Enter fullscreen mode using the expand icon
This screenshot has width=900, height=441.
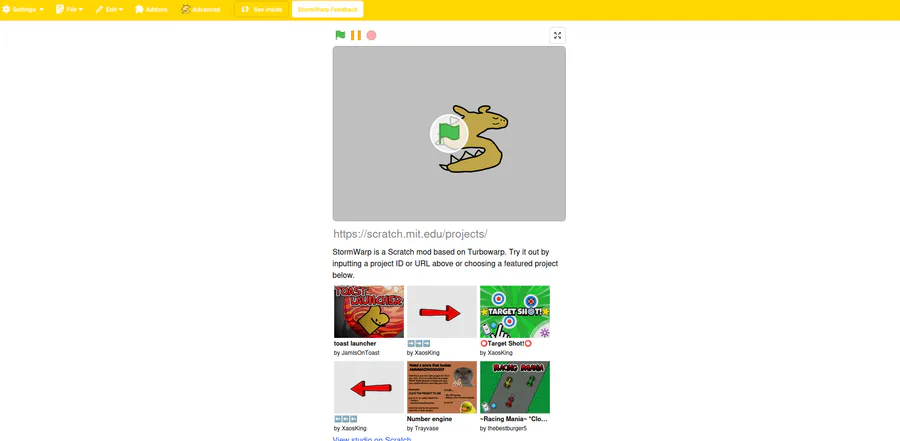pyautogui.click(x=557, y=35)
